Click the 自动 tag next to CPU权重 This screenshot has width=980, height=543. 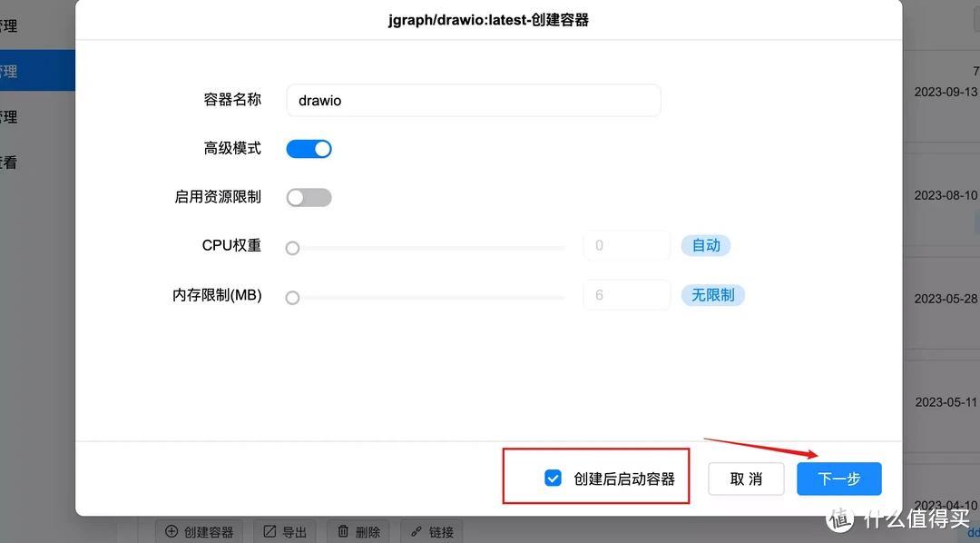706,245
